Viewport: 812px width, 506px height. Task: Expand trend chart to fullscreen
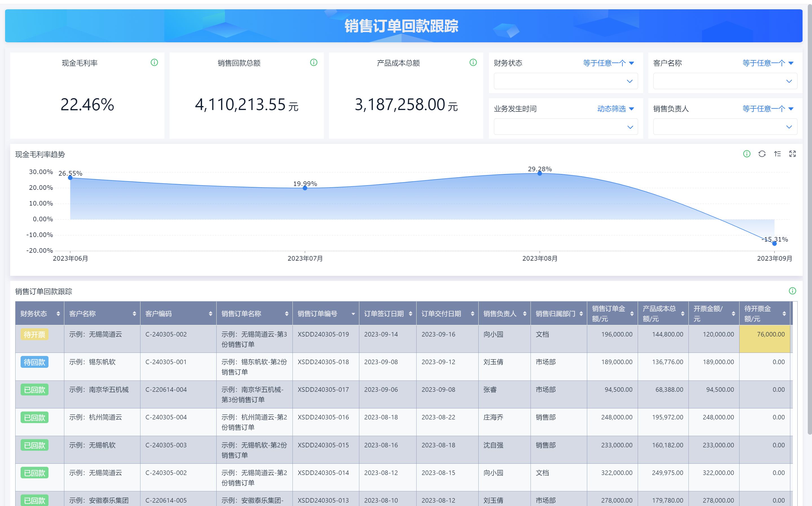792,154
